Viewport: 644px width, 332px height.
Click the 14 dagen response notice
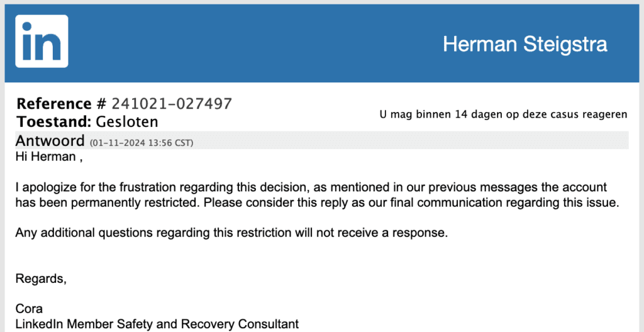tap(504, 114)
